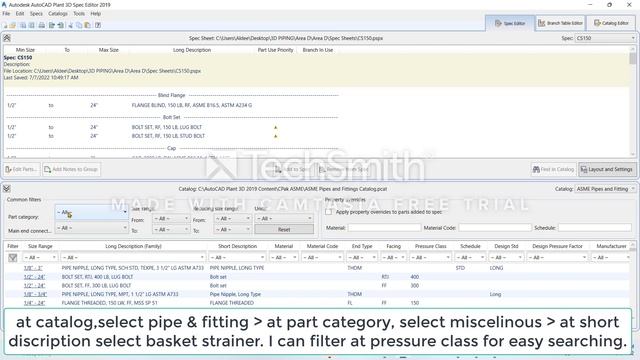Collapse the catalog pane with double-chevron
The height and width of the screenshot is (360, 640).
pyautogui.click(x=7, y=189)
